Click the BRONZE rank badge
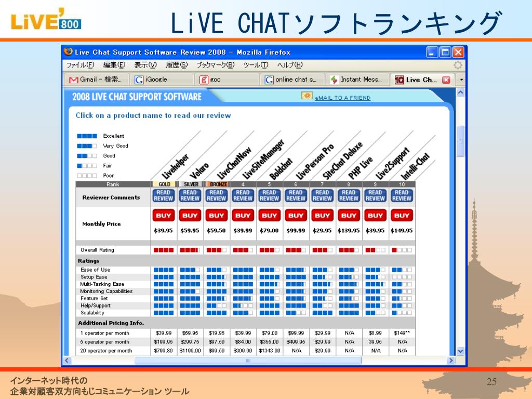532x399 pixels. pyautogui.click(x=217, y=184)
